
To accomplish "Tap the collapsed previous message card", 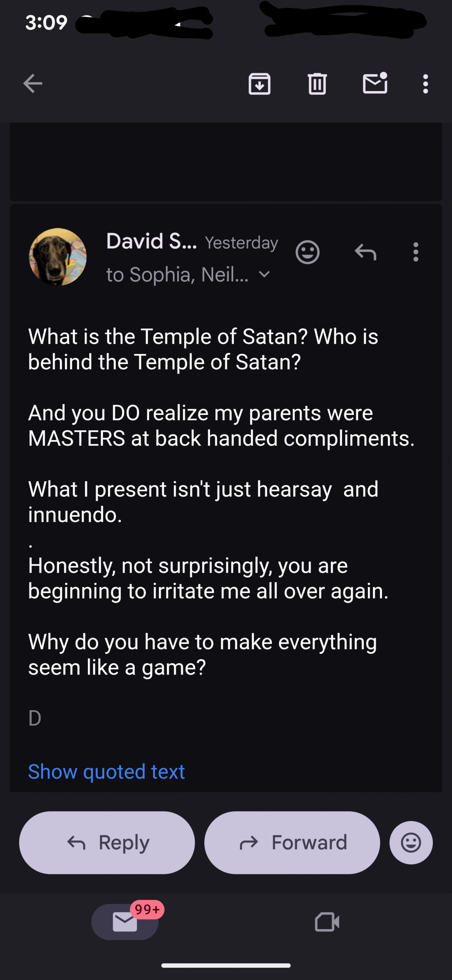I will pyautogui.click(x=226, y=162).
